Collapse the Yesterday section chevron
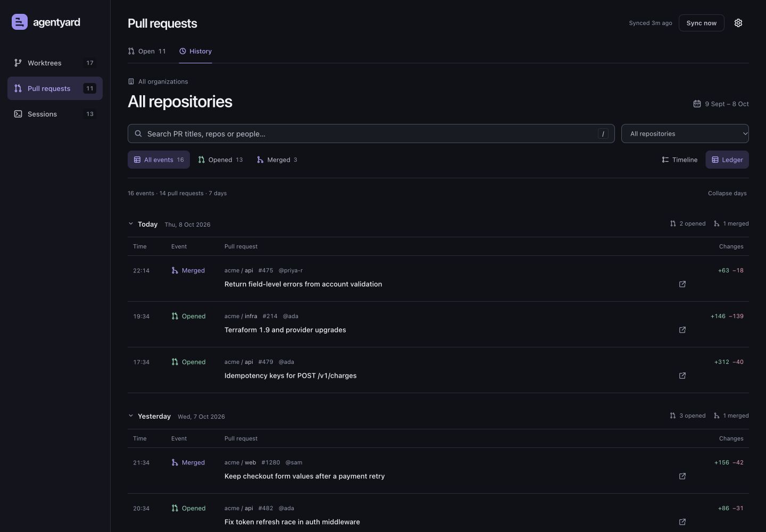This screenshot has width=766, height=532. 131,416
